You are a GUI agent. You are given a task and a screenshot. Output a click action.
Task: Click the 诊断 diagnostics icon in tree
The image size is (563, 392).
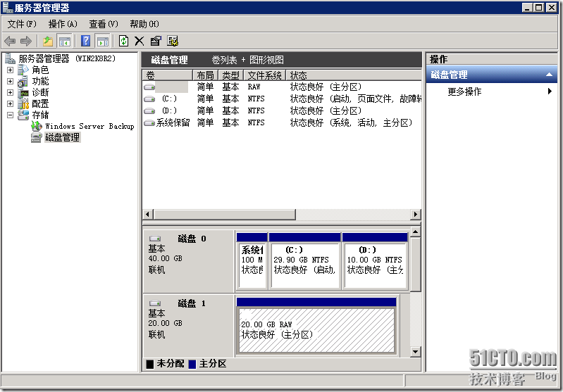tap(23, 92)
